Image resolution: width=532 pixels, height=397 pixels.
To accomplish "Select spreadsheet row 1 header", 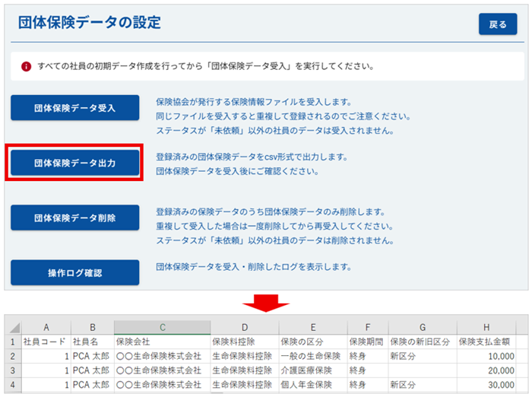I will [13, 341].
